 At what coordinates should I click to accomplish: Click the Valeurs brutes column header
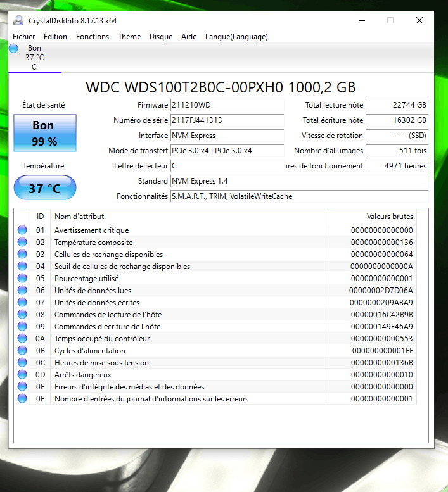373,217
